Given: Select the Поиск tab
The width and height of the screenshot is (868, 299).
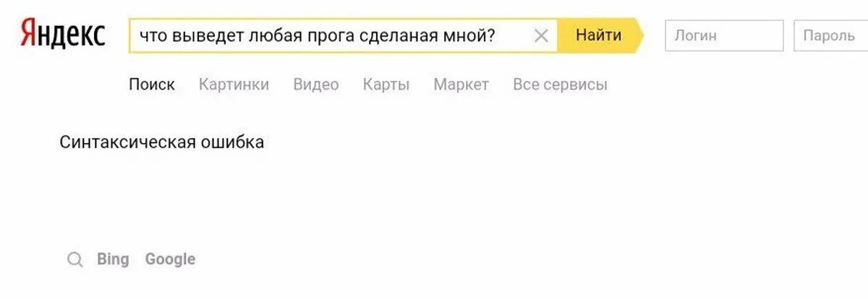Looking at the screenshot, I should (152, 84).
